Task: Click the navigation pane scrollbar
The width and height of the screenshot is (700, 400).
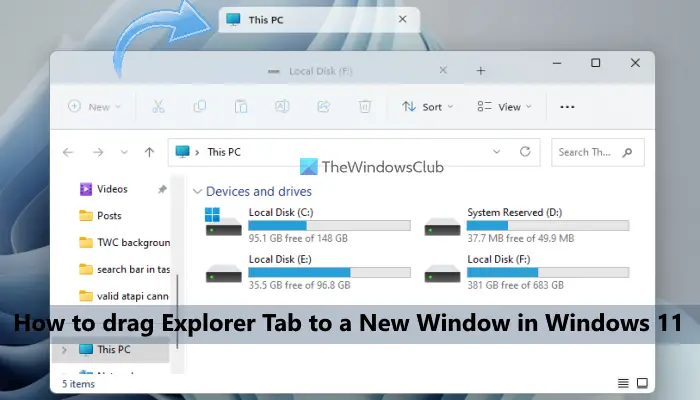Action: (178, 311)
